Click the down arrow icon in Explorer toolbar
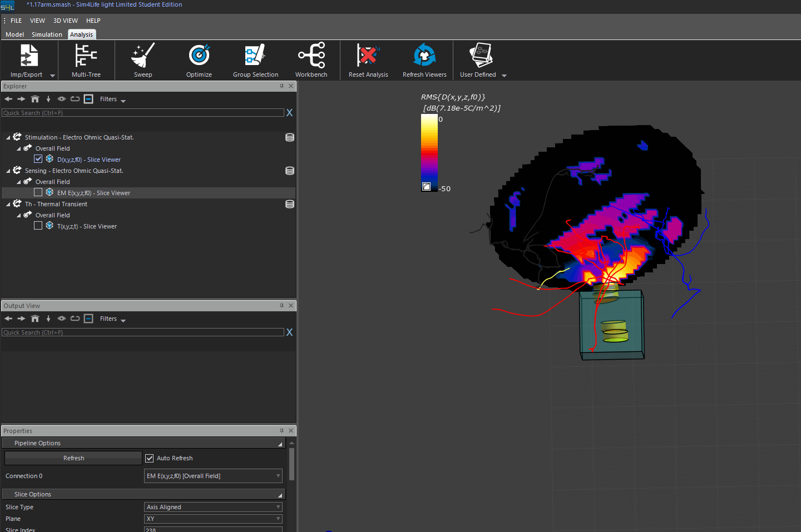Image resolution: width=801 pixels, height=532 pixels. click(48, 99)
